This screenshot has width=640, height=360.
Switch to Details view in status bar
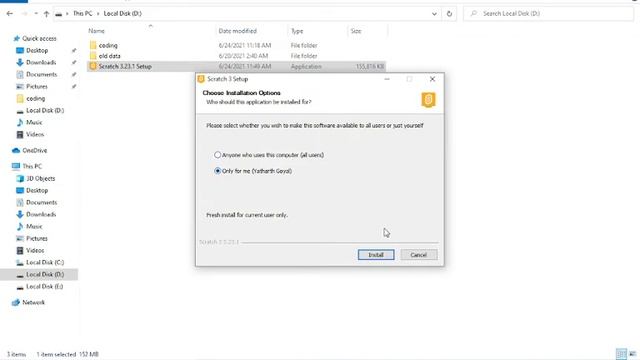click(621, 354)
